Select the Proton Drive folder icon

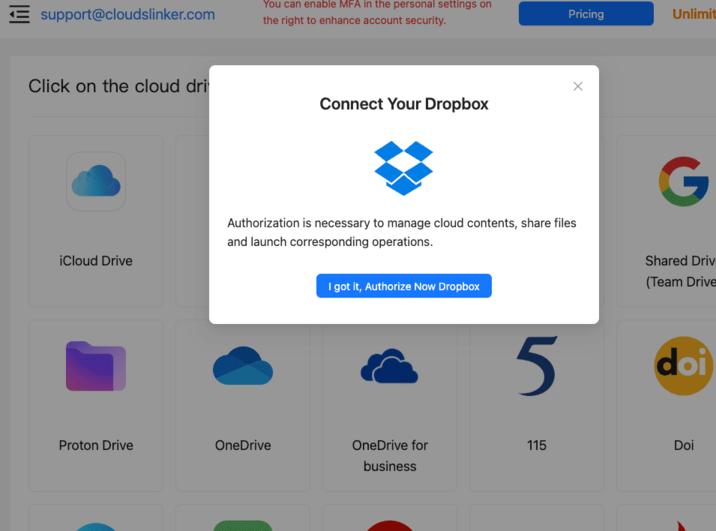click(96, 366)
